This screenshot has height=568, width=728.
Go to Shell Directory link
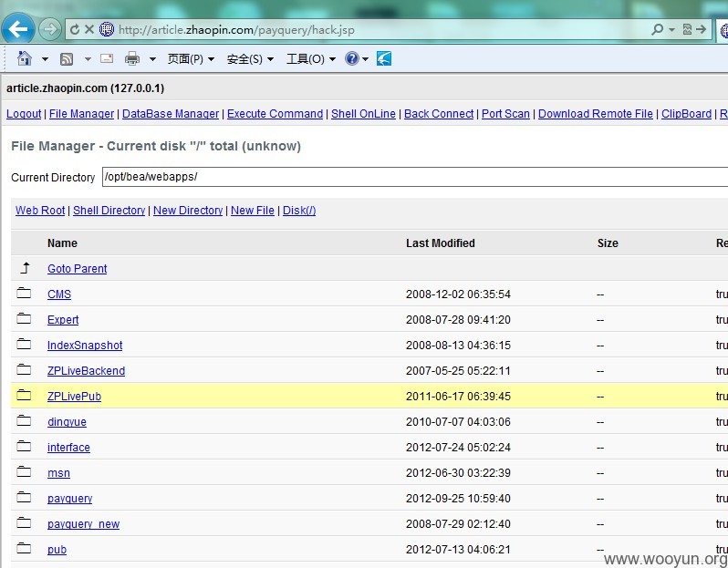tap(109, 211)
